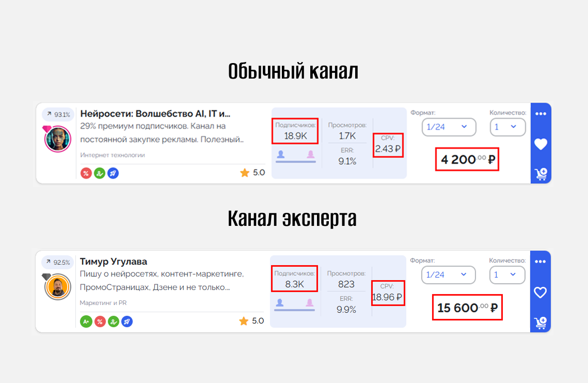588x383 pixels.
Task: Click the blue rocket badge on Тимур Угулава card
Action: pyautogui.click(x=127, y=321)
